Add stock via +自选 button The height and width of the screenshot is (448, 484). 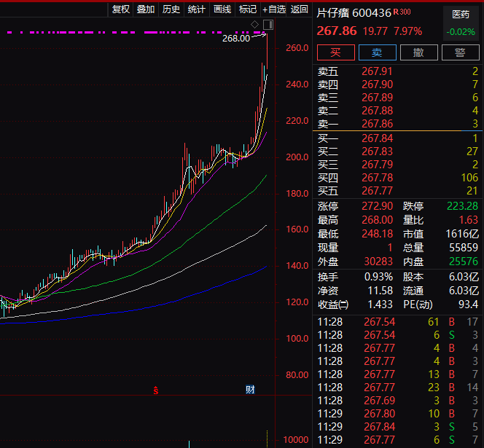click(273, 9)
